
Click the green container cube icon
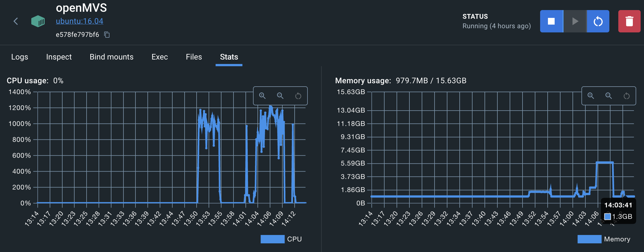[x=38, y=21]
